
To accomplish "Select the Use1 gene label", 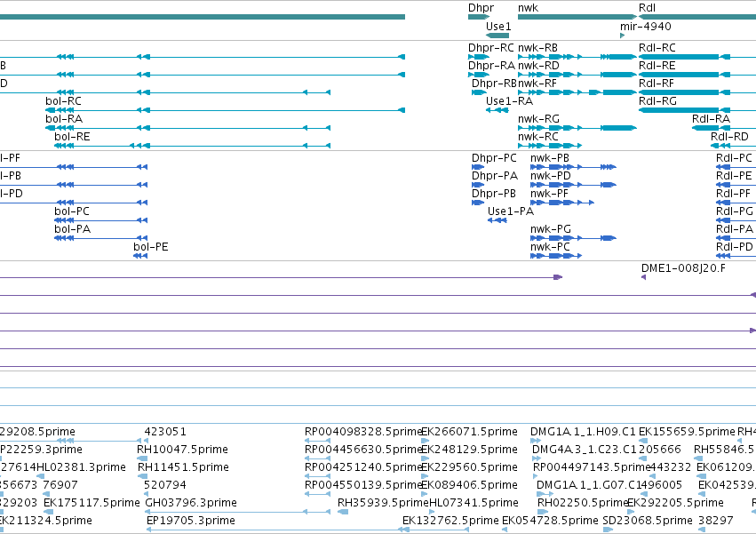I will coord(498,27).
